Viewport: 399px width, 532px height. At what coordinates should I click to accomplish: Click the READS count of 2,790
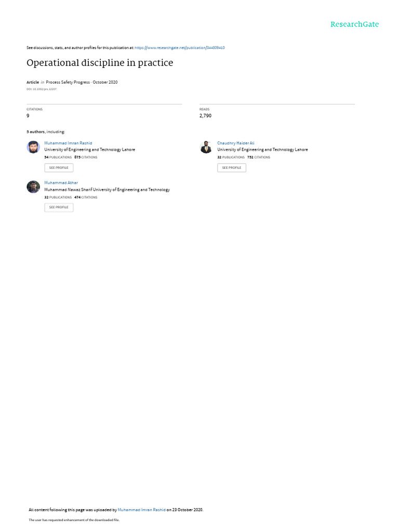click(205, 116)
